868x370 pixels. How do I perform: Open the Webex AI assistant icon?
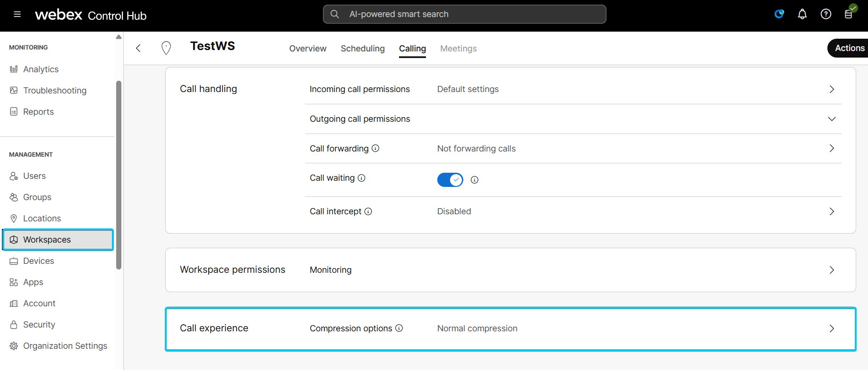tap(779, 14)
